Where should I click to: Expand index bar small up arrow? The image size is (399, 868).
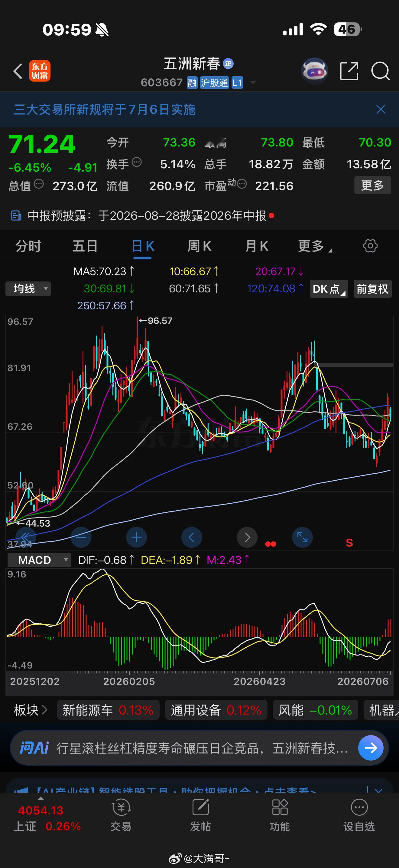click(x=41, y=799)
